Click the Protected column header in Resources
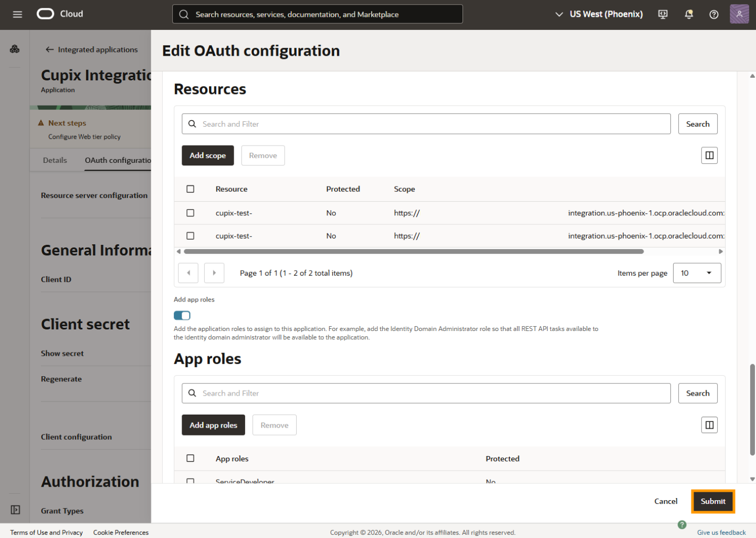This screenshot has width=756, height=538. click(343, 189)
